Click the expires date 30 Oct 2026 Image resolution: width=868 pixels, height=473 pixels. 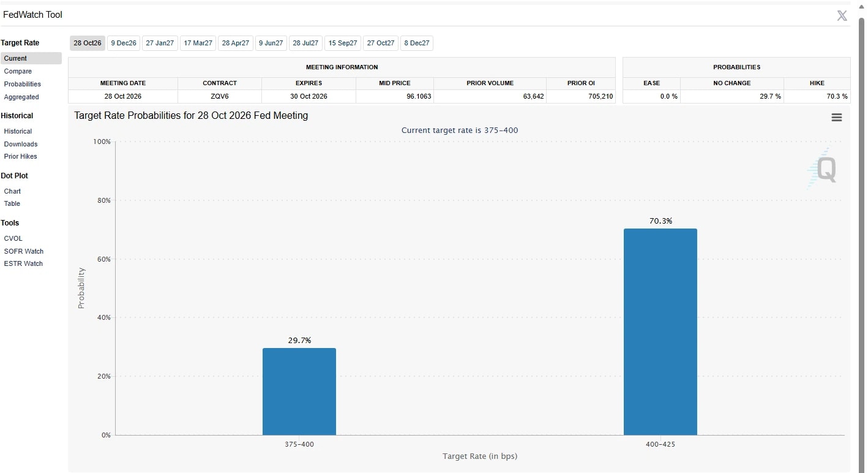309,96
